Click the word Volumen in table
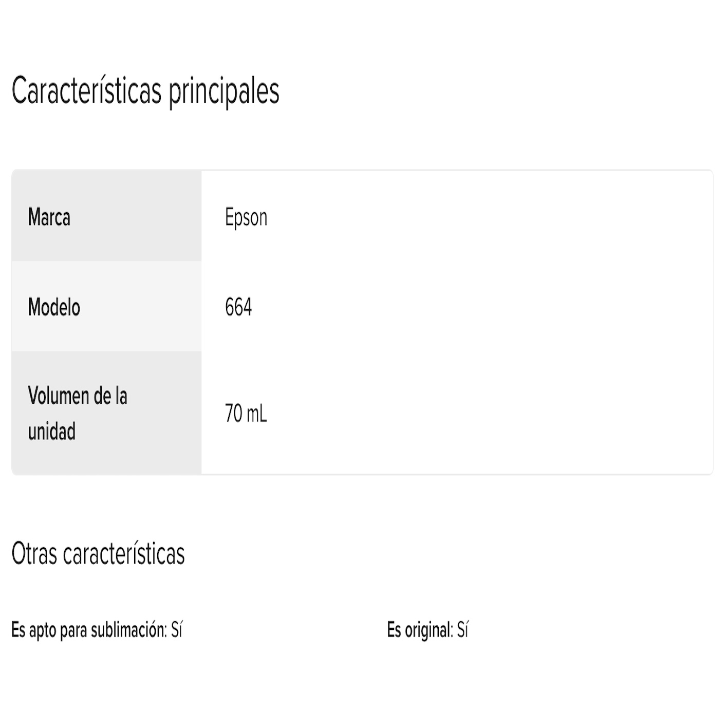The image size is (728, 728). 58,396
